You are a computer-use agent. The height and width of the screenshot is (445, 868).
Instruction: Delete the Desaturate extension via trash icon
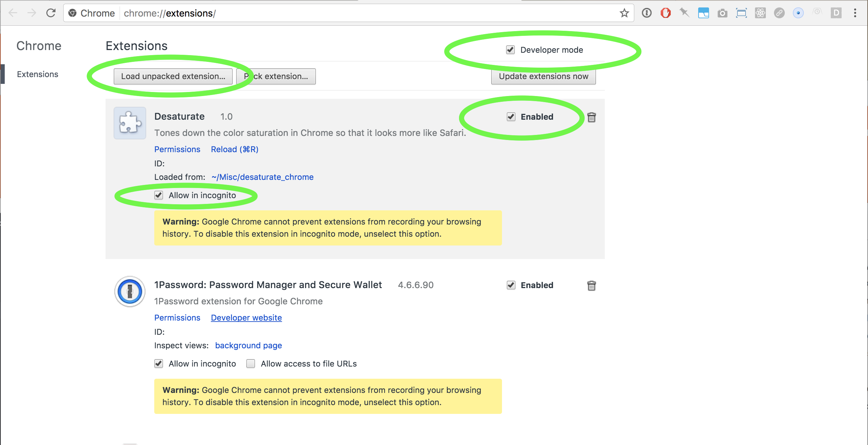(x=591, y=117)
